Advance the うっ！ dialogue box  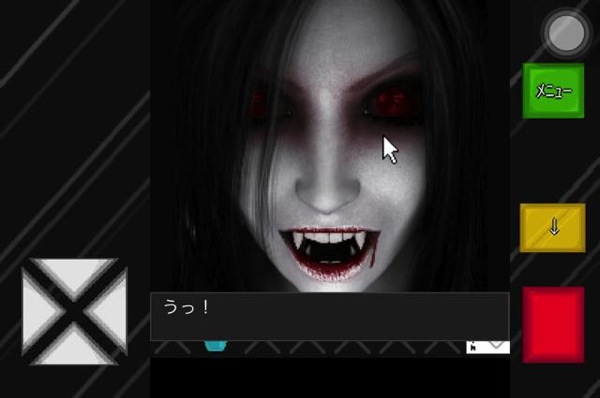tap(329, 316)
